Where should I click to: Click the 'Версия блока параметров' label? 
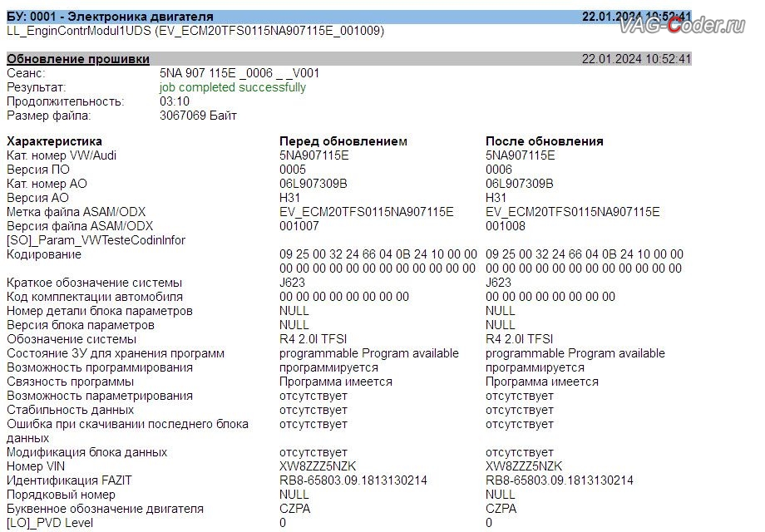tap(81, 325)
